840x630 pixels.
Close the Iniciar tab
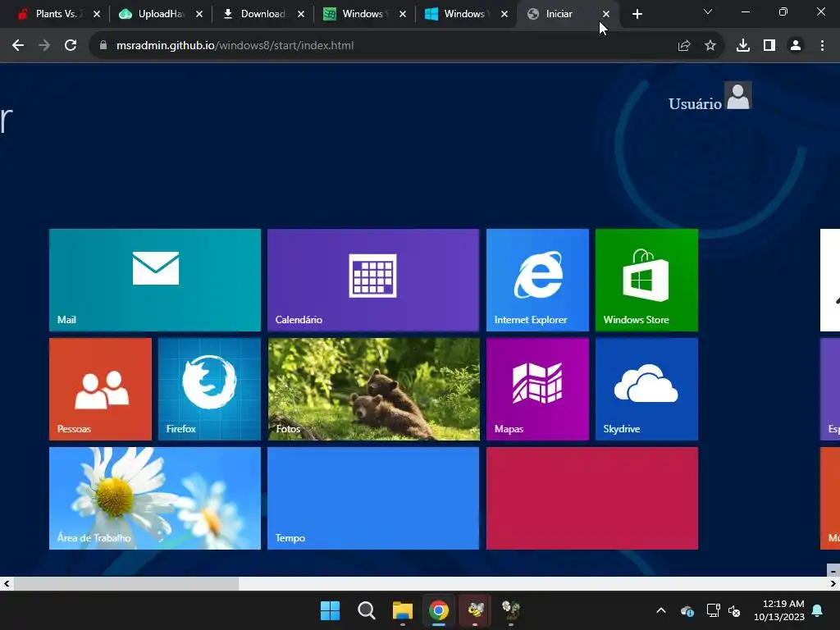coord(606,14)
